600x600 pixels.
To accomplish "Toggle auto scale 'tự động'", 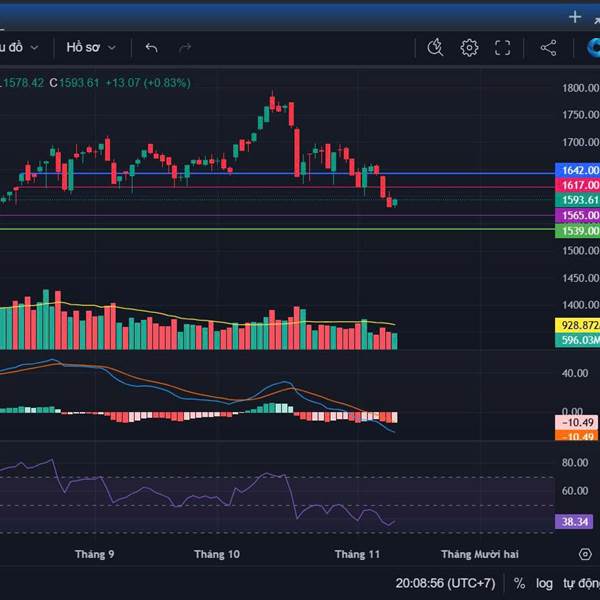I will tap(580, 583).
